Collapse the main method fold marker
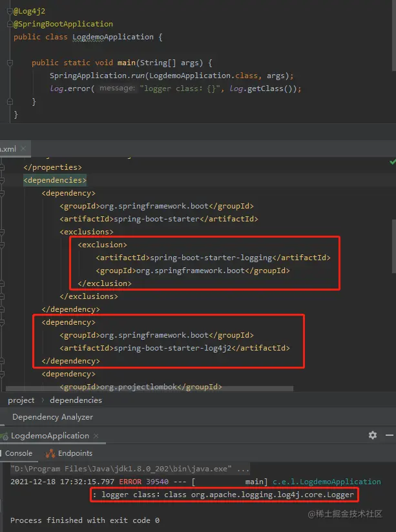This screenshot has width=396, height=532. tap(10, 63)
